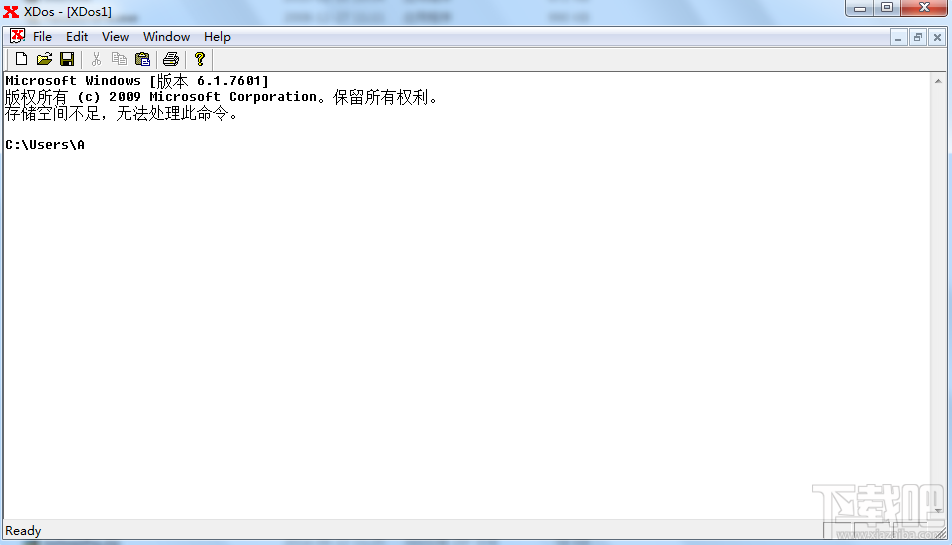Save using the floppy disk icon
This screenshot has height=545, width=952.
coord(67,59)
